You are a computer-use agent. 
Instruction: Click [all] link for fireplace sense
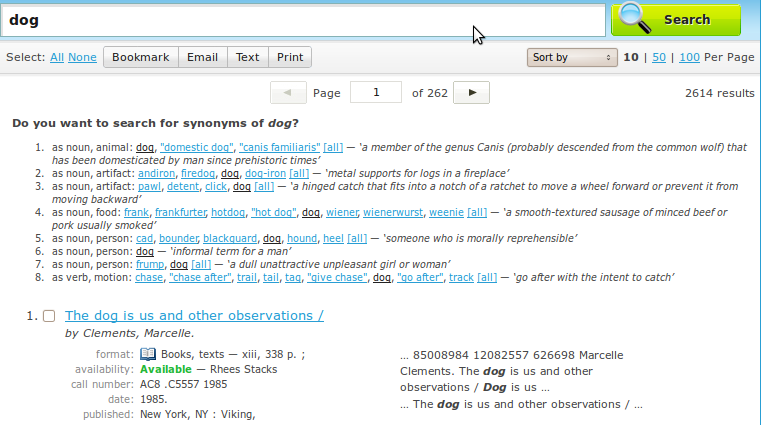click(299, 173)
